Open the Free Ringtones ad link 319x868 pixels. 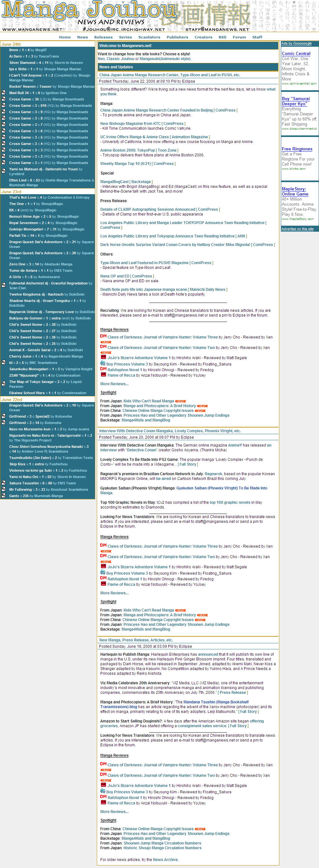tap(297, 149)
